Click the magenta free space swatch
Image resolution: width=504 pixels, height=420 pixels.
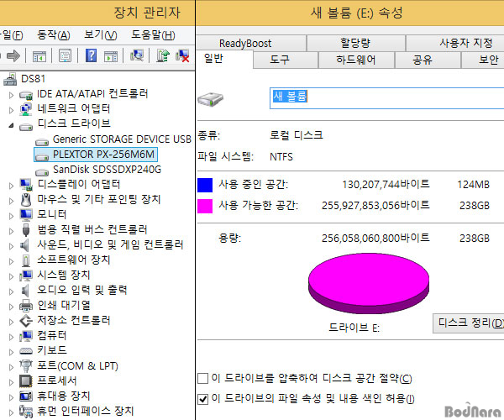[205, 206]
